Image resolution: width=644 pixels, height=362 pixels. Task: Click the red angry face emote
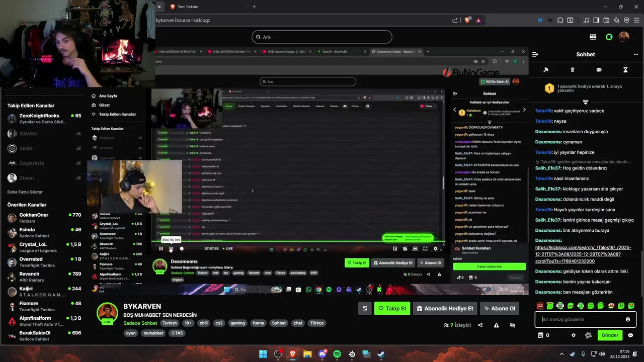tap(540, 306)
